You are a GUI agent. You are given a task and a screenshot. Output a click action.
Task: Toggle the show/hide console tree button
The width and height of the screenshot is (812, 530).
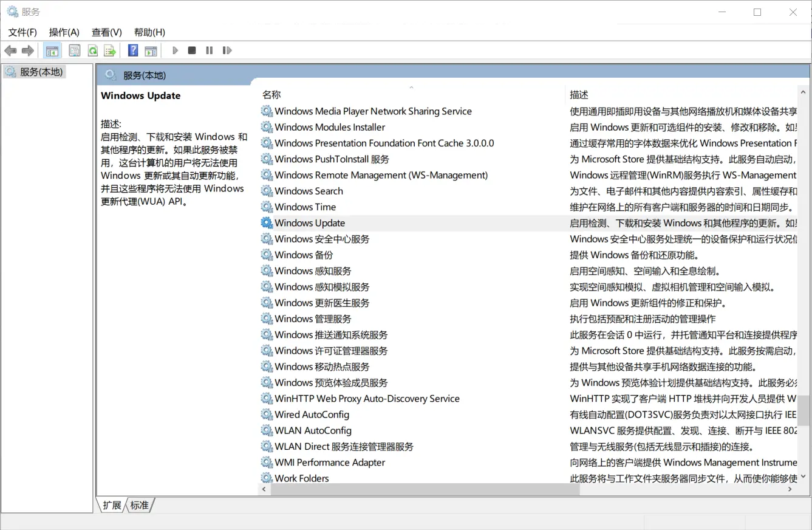pos(52,50)
